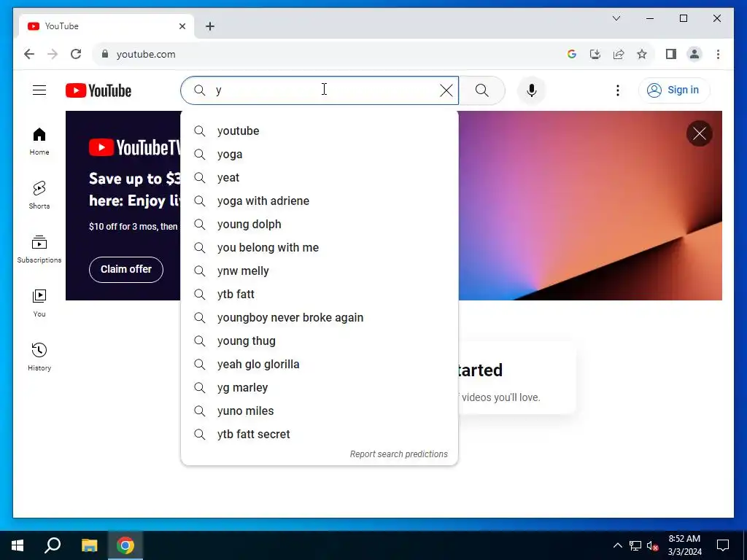Open the YouTube hamburger guide menu
747x560 pixels.
coord(39,90)
